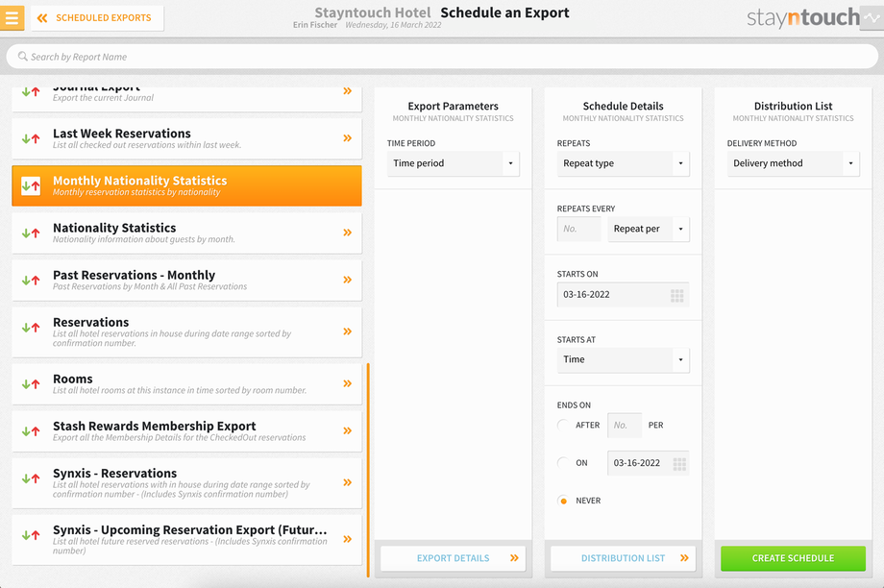Click the Create Schedule button
884x588 pixels.
[794, 558]
